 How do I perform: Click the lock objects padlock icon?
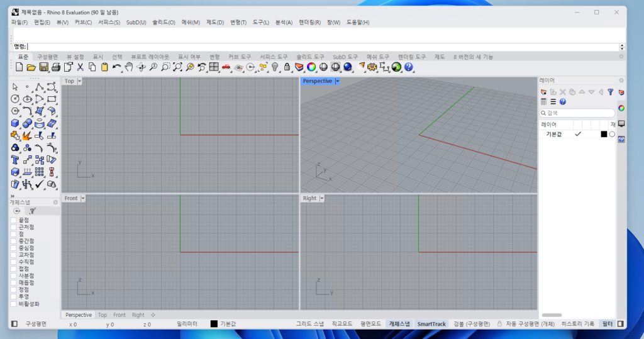click(287, 67)
